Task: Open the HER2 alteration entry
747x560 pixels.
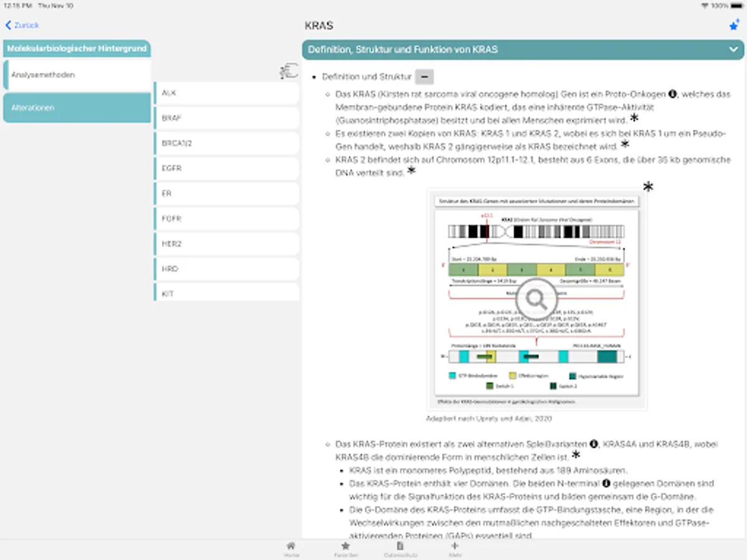Action: coord(227,244)
